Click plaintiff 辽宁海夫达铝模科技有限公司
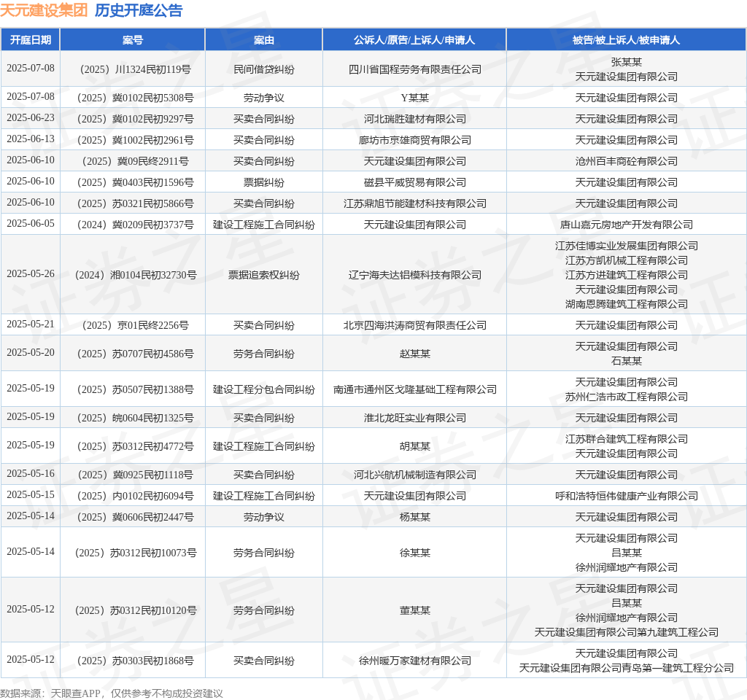Image resolution: width=747 pixels, height=700 pixels. point(414,275)
